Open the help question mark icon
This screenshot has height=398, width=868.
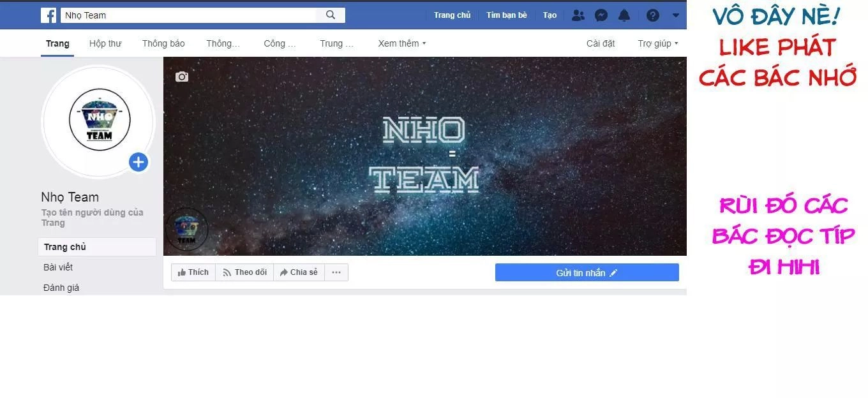pyautogui.click(x=652, y=15)
